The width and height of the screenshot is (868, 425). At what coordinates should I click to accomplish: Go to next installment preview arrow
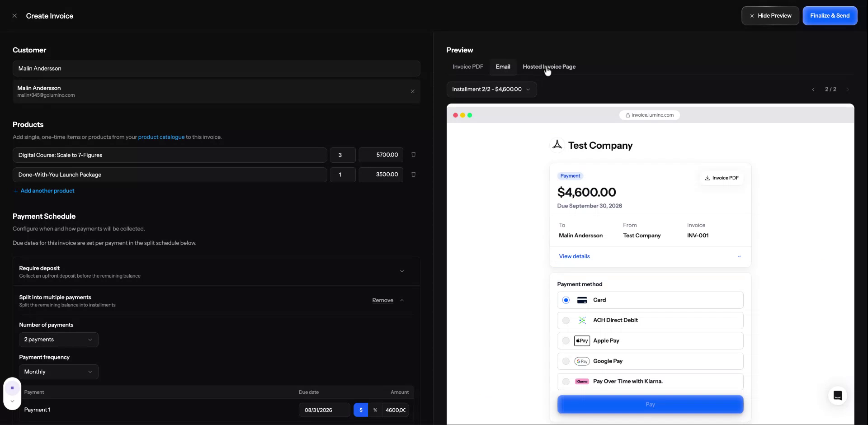848,90
